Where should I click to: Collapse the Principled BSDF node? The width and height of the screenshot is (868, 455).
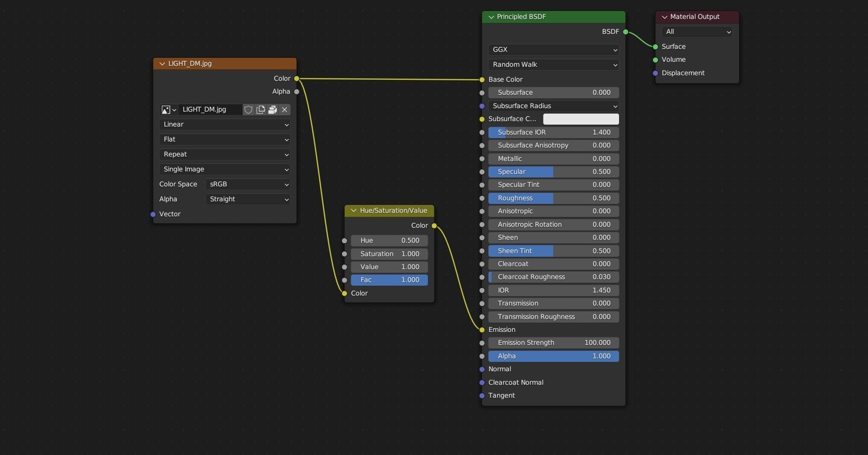pos(492,17)
